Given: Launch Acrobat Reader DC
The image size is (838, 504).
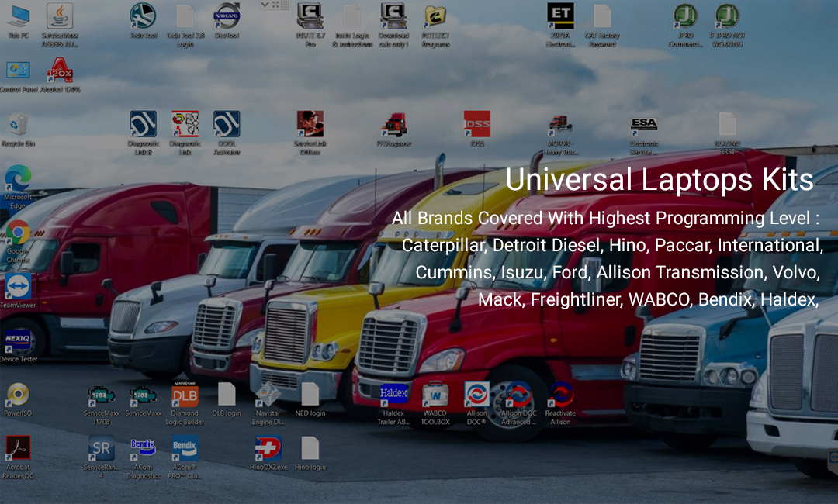Looking at the screenshot, I should (18, 457).
